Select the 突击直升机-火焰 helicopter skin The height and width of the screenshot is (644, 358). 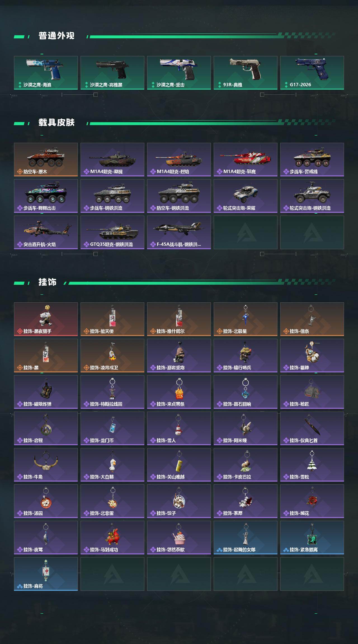pyautogui.click(x=46, y=232)
